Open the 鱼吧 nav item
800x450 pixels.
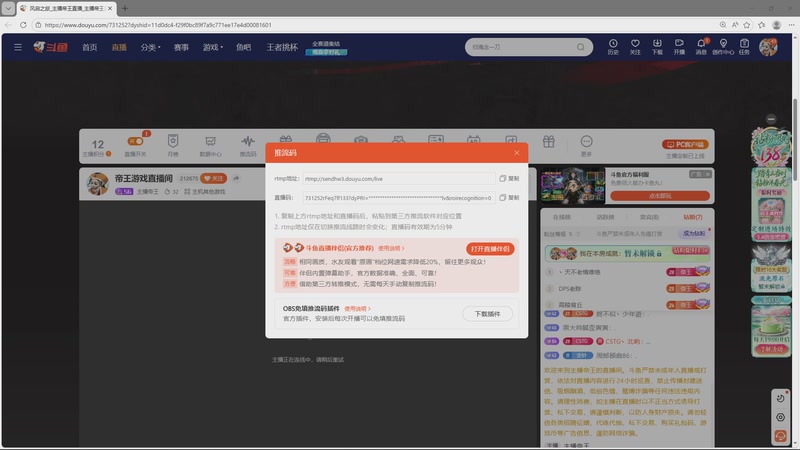[x=243, y=47]
